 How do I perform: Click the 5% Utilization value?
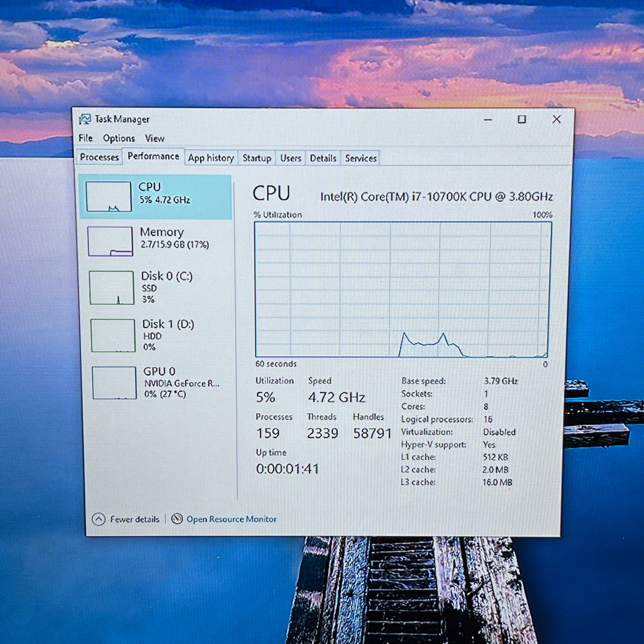click(x=265, y=398)
